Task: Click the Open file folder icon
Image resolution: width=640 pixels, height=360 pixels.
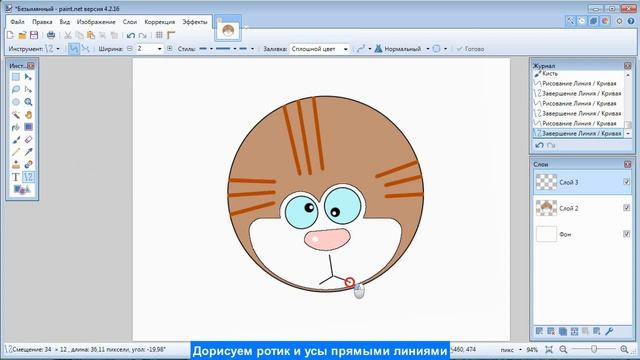Action: coord(22,35)
